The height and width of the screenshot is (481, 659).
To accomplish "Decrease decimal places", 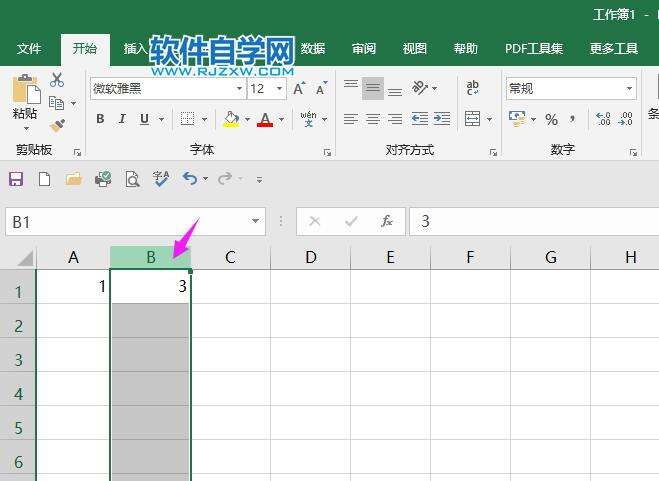I will coord(625,119).
